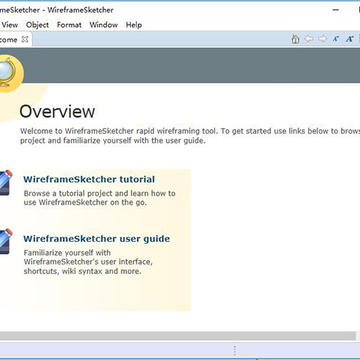This screenshot has width=360, height=360.
Task: Navigate forward with the right arrow icon
Action: [x=322, y=39]
